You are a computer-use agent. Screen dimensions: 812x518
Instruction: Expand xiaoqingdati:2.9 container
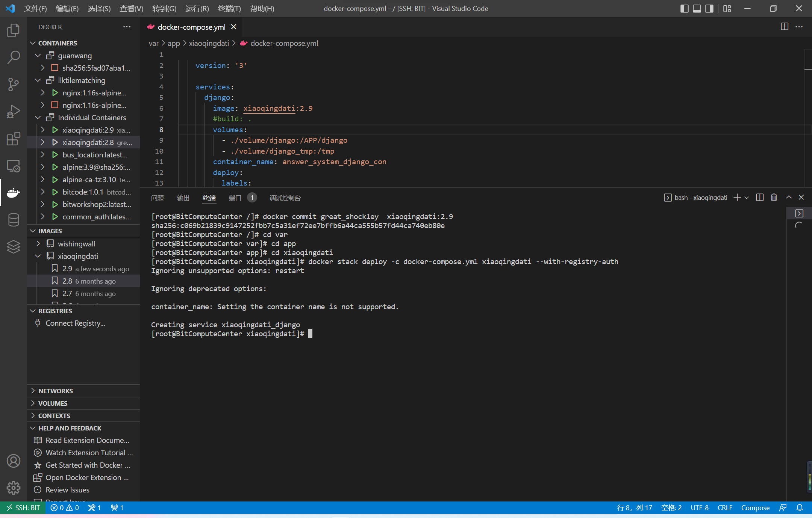tap(42, 130)
